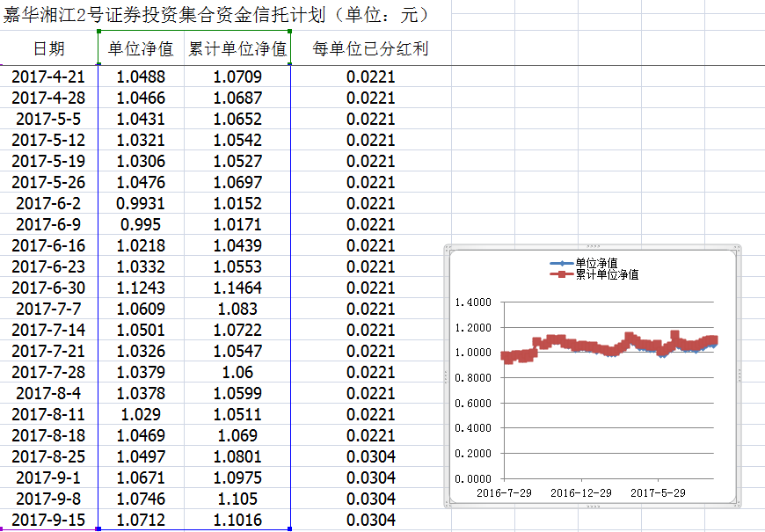Viewport: 765px width, 532px height.
Task: Click the chart's bottom-center resize handle
Action: click(593, 506)
